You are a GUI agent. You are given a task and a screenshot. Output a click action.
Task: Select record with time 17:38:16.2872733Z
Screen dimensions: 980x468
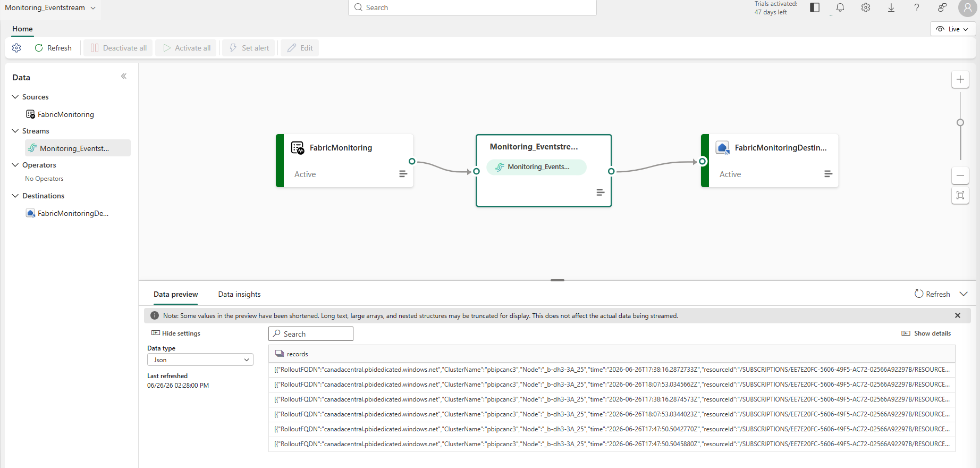[612, 370]
